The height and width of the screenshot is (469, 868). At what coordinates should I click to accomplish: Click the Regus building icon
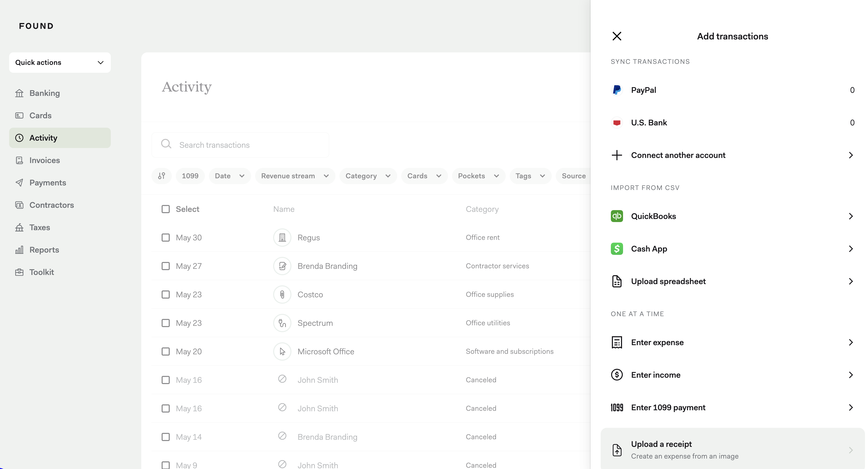pos(282,238)
